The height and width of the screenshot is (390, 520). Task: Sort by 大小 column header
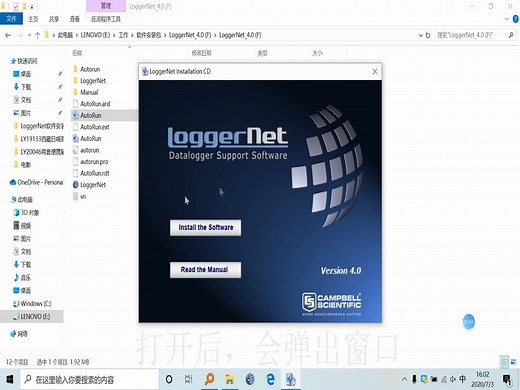point(317,53)
